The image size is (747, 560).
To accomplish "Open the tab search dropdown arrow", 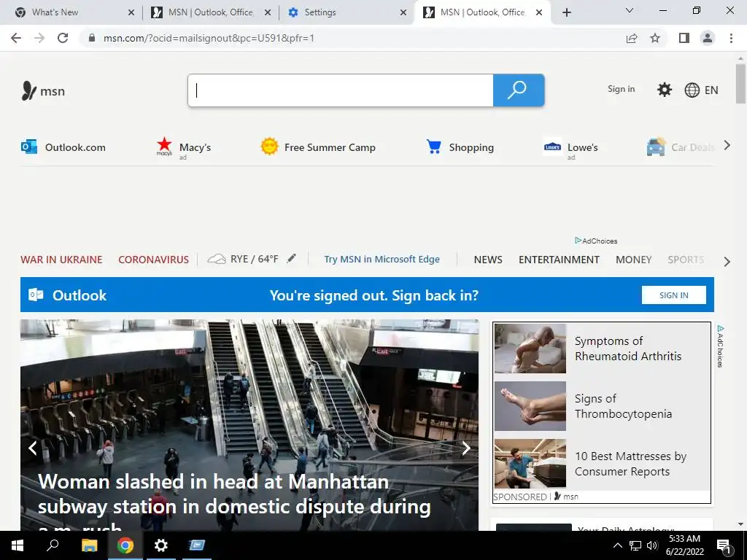I will (630, 10).
